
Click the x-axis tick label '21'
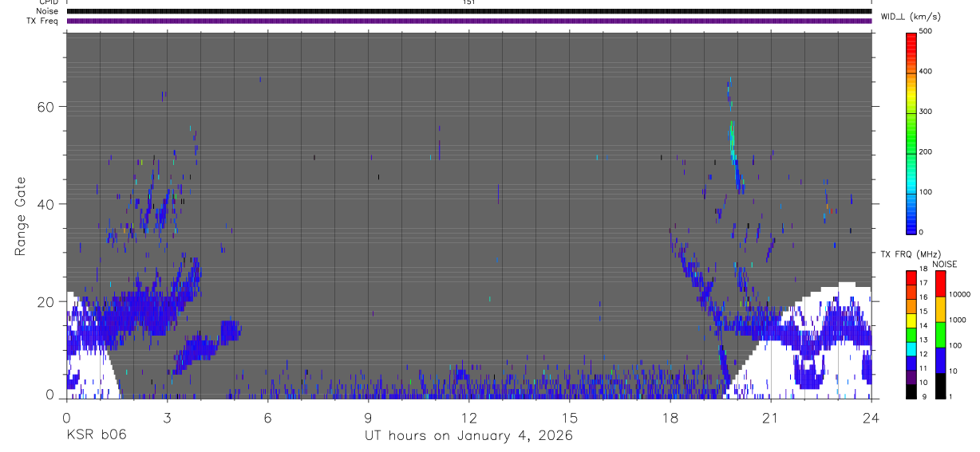click(x=770, y=418)
